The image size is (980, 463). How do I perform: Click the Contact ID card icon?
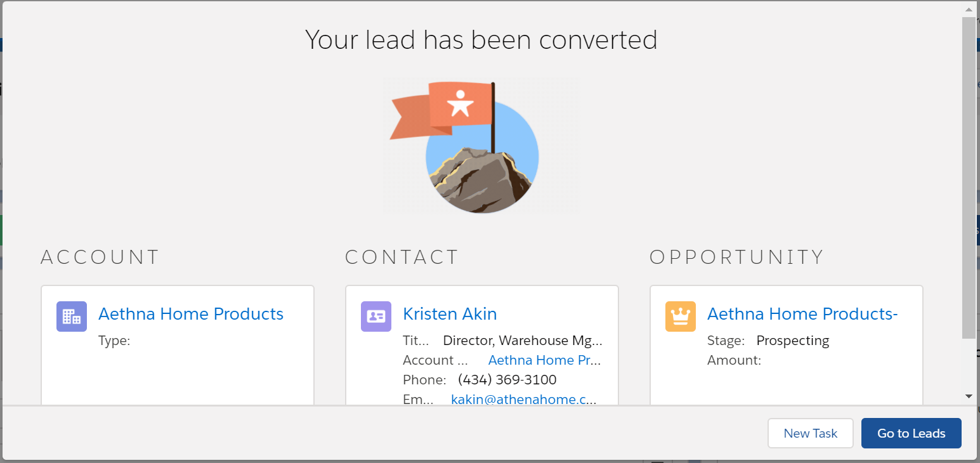(376, 316)
